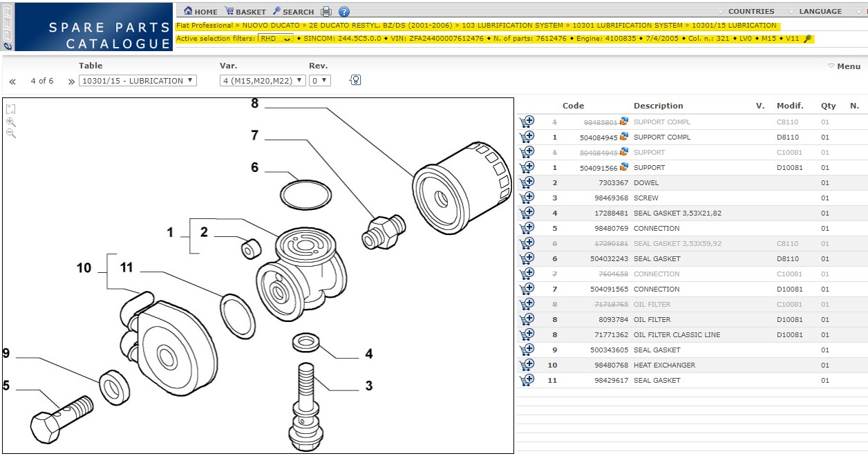This screenshot has height=456, width=868.
Task: Add HEAT EXCHANGER 98480768 to basket
Action: tap(527, 365)
